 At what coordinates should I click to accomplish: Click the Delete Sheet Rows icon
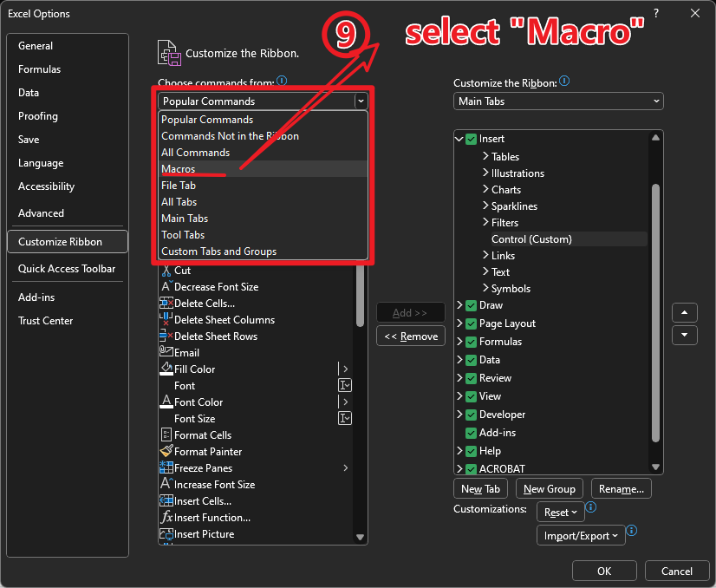166,336
